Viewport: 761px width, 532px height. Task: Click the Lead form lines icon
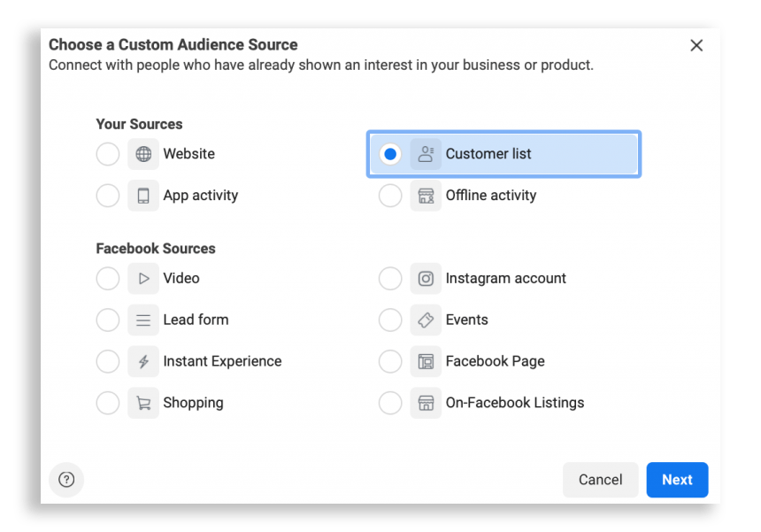point(143,320)
